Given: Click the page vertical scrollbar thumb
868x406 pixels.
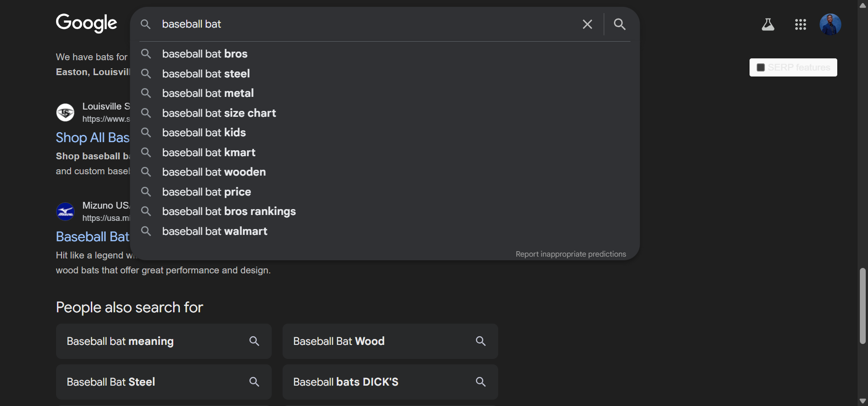Looking at the screenshot, I should 863,306.
